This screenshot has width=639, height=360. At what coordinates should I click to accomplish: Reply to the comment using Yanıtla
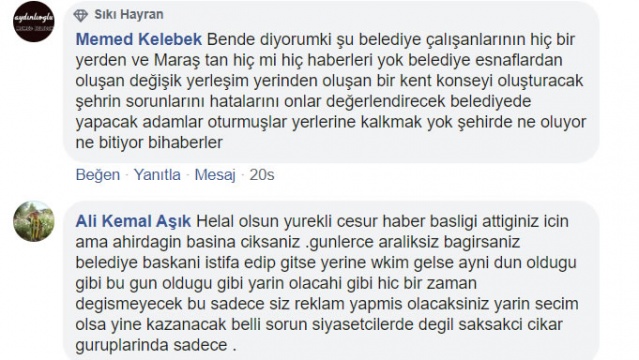pyautogui.click(x=157, y=175)
